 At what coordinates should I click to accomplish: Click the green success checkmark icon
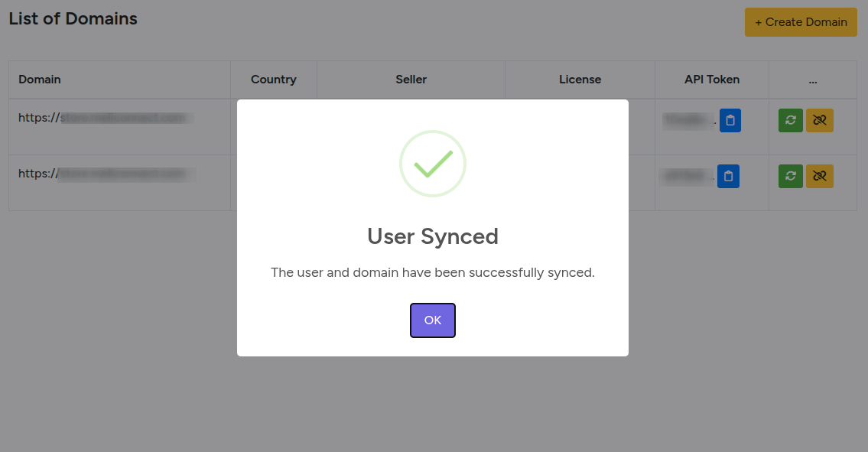pyautogui.click(x=433, y=164)
